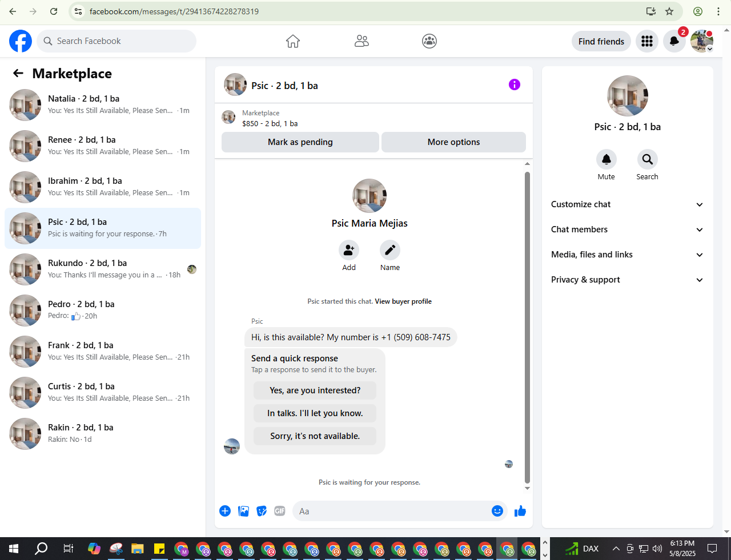Viewport: 731px width, 560px height.
Task: Open Frank conversation
Action: point(103,352)
